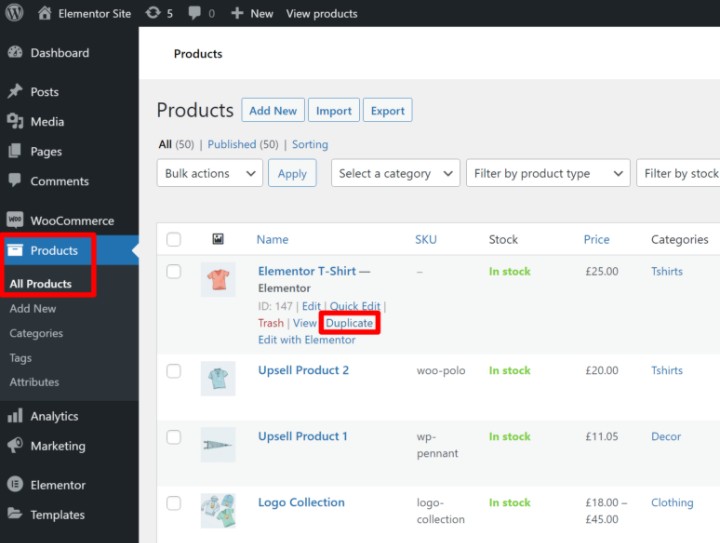Click the Dashboard gauge icon in sidebar

click(x=15, y=53)
